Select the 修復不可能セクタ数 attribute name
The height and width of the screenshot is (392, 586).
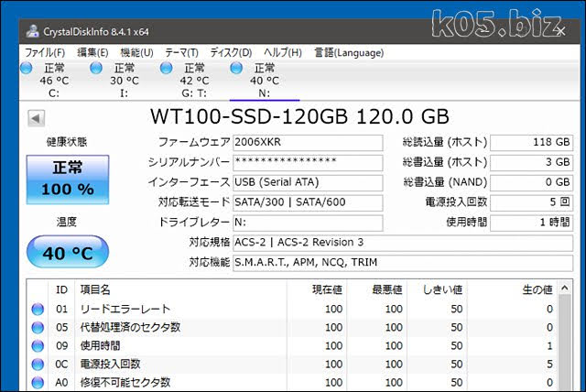[125, 382]
